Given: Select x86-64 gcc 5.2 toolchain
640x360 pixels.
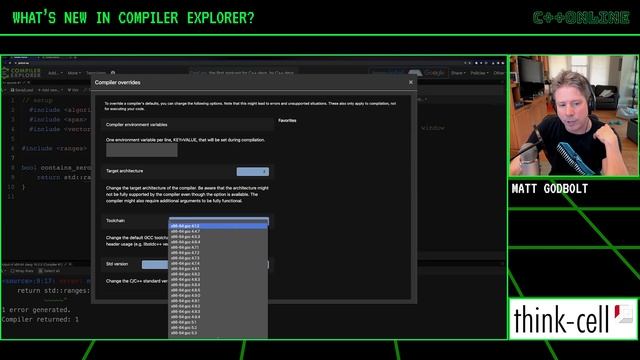Looking at the screenshot, I should tap(218, 327).
